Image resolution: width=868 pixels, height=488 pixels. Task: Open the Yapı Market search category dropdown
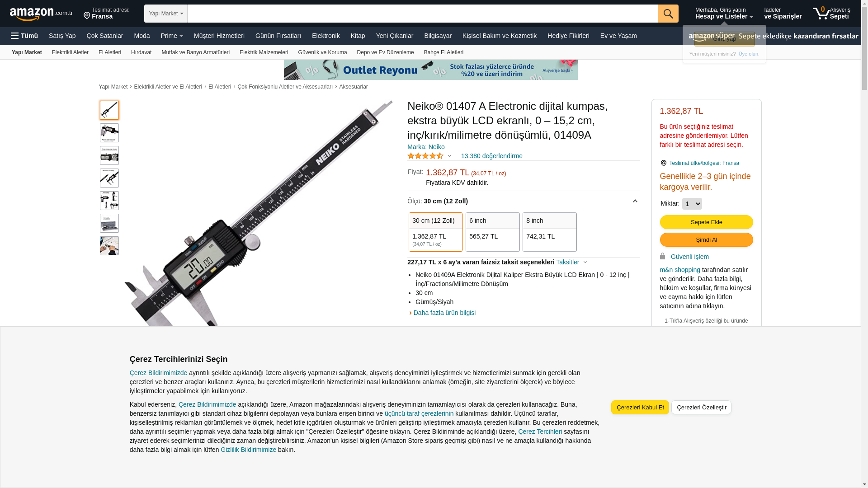[166, 14]
